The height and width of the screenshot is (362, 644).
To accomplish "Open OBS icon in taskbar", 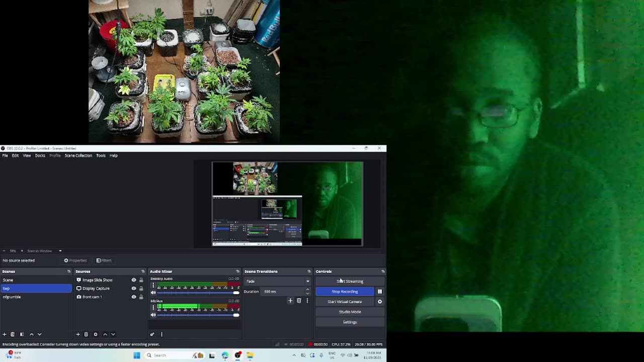I will [237, 355].
